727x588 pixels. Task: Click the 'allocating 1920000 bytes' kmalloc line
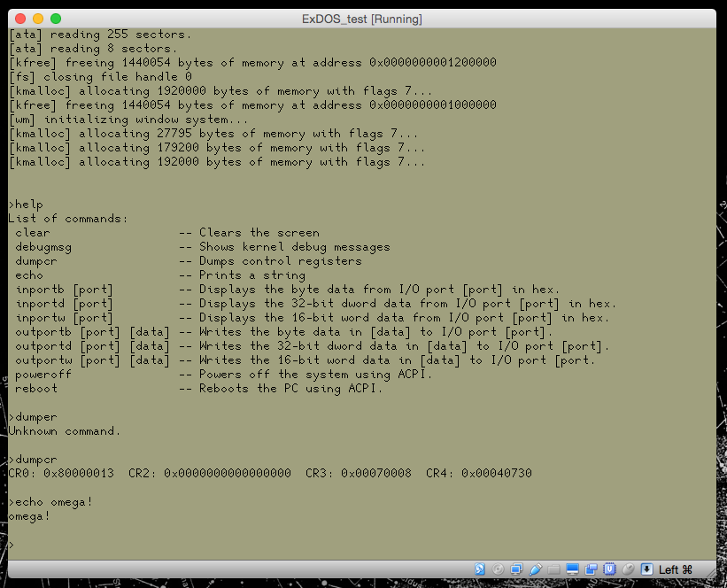pos(220,91)
